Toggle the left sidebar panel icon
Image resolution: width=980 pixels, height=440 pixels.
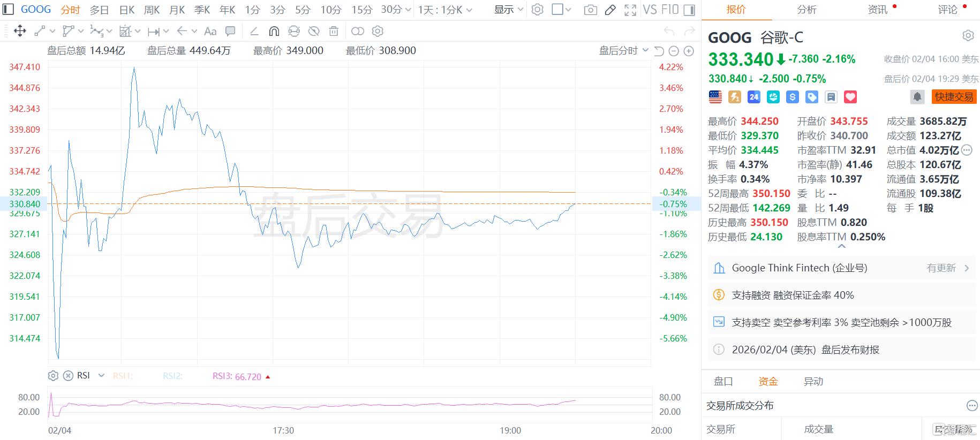8,10
